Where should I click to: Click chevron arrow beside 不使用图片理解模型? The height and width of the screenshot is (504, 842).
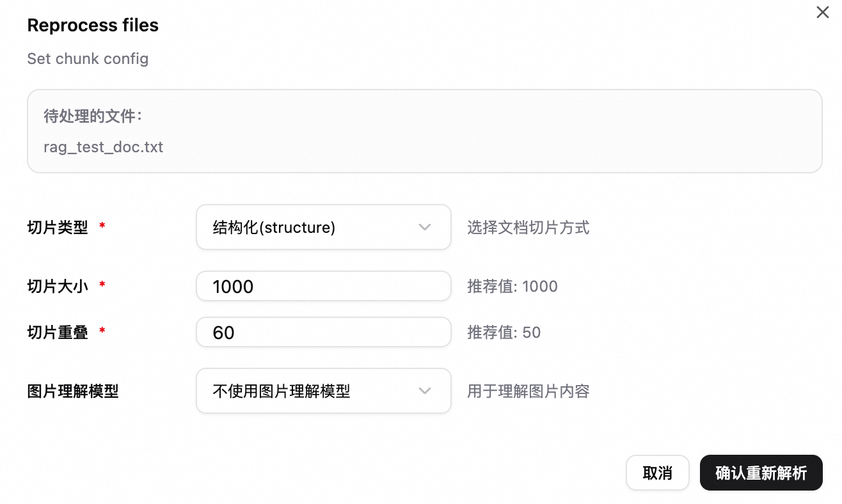[x=424, y=391]
